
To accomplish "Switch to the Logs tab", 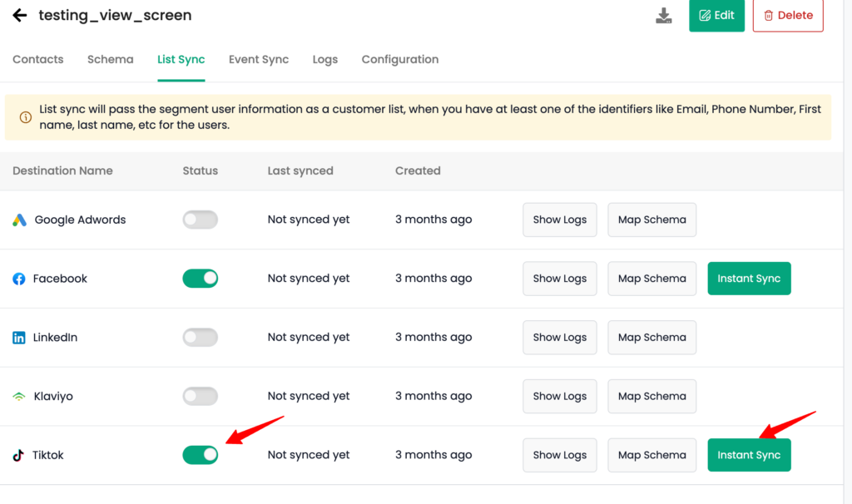I will click(325, 59).
